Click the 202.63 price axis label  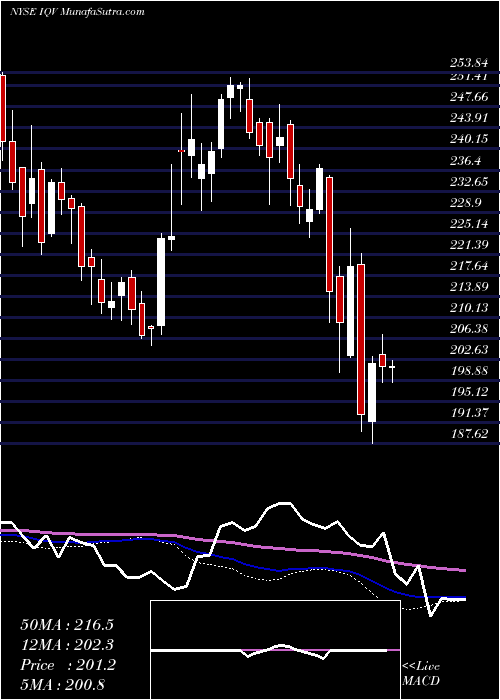[x=468, y=350]
